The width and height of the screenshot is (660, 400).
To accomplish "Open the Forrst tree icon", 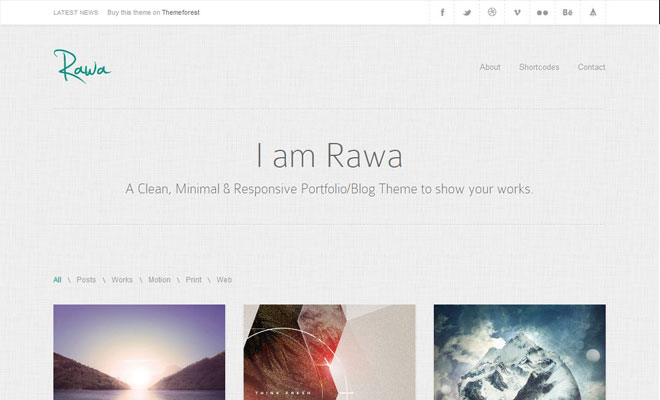I will coord(593,13).
